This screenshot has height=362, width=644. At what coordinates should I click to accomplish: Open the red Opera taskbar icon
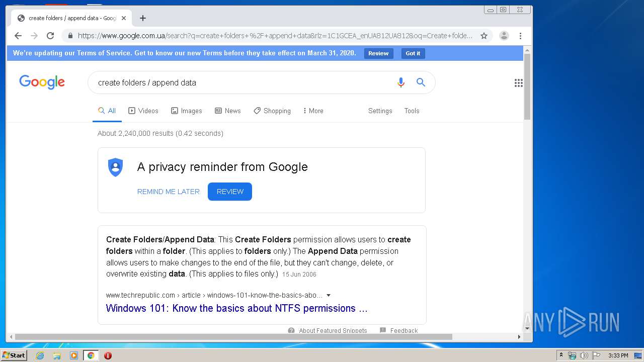tap(108, 355)
